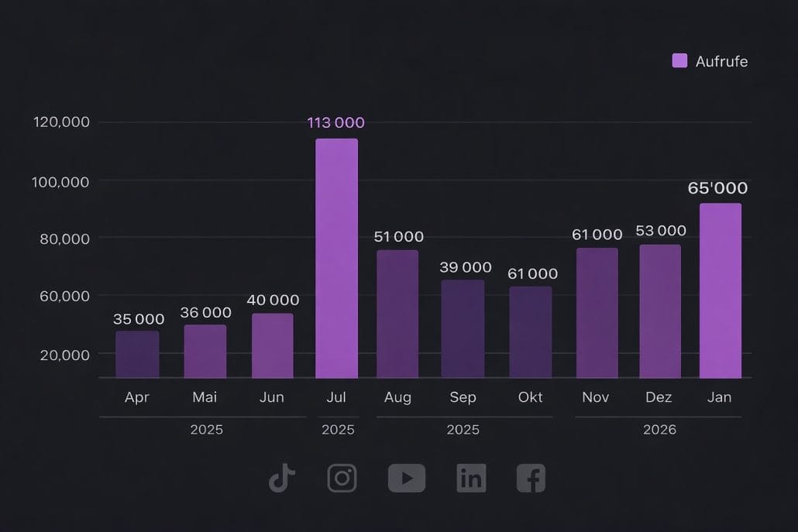Select the Okt month axis label

point(531,397)
